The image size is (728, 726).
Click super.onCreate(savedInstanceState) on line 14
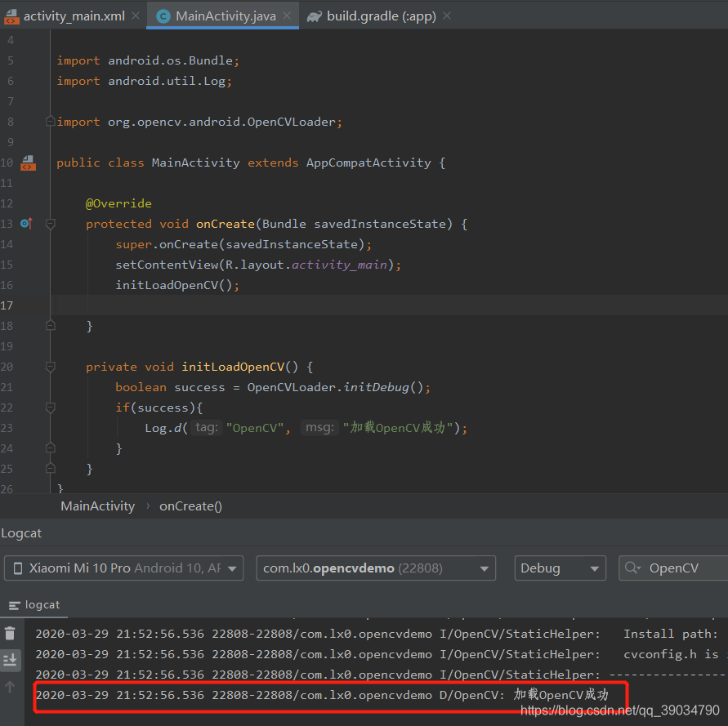coord(243,245)
